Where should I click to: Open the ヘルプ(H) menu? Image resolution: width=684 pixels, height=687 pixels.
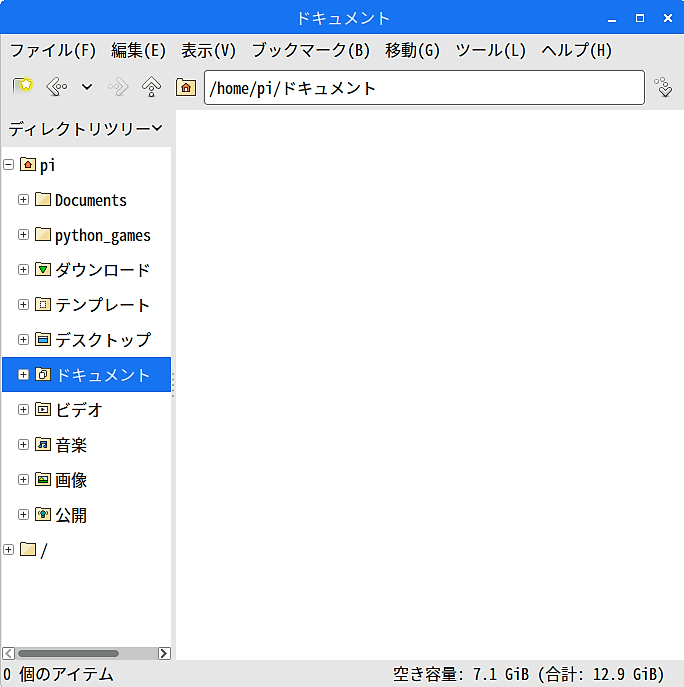pos(576,50)
